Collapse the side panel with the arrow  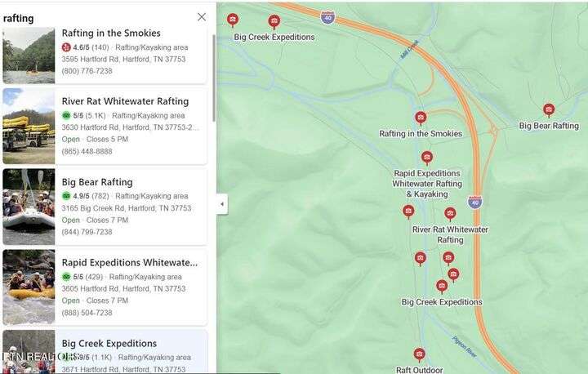click(222, 204)
